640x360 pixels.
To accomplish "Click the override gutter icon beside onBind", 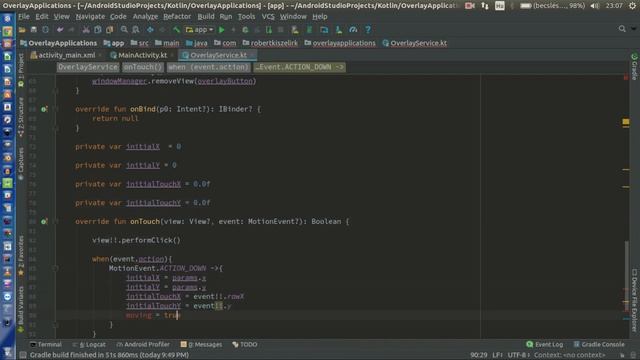I will (x=44, y=109).
